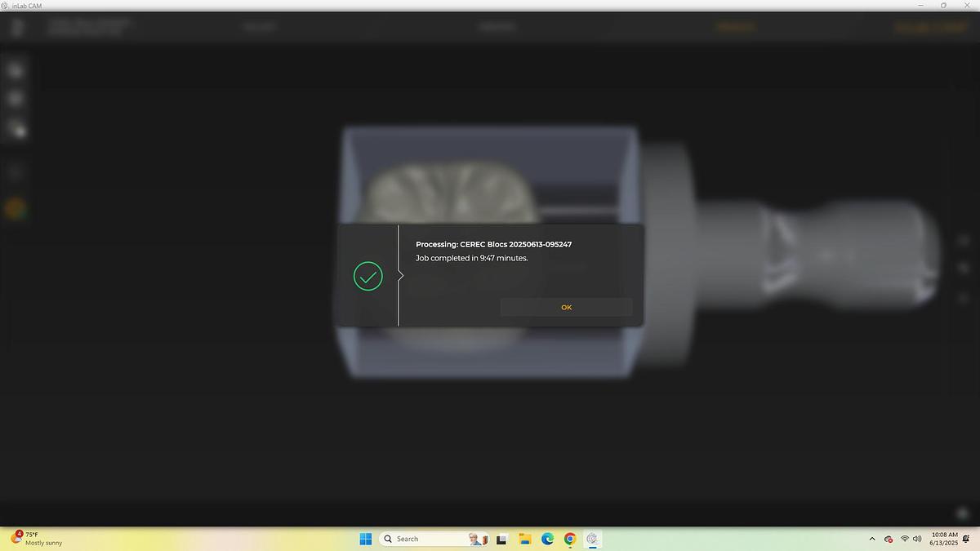The height and width of the screenshot is (551, 980).
Task: Click the orange circular icon in left sidebar
Action: click(x=15, y=209)
